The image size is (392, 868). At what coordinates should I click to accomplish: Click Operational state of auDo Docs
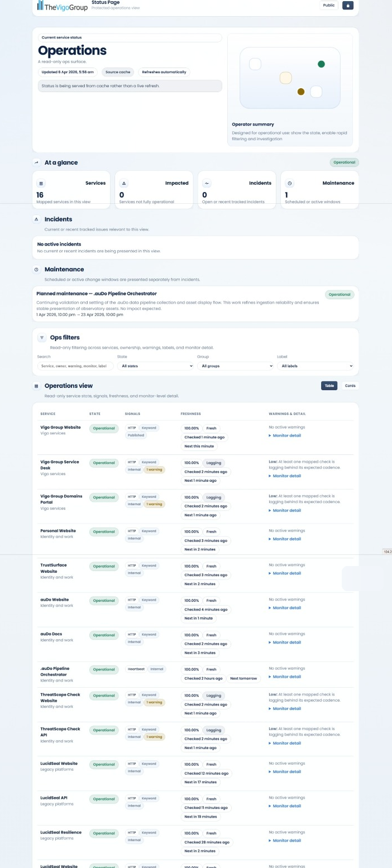tap(104, 635)
